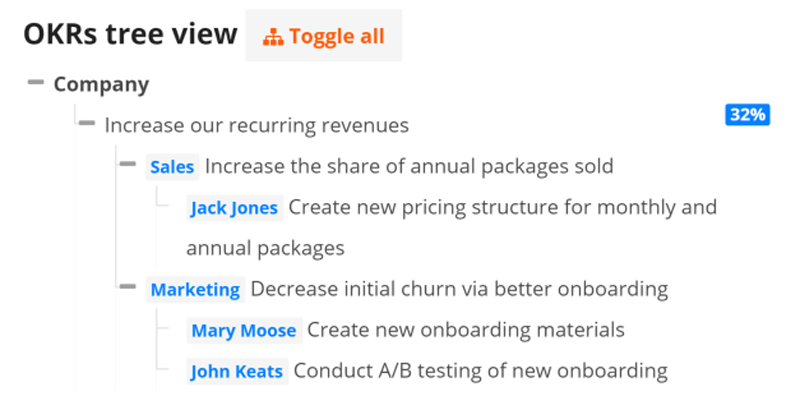The image size is (800, 396).
Task: Select Increase the share of annual packages sold
Action: point(409,166)
